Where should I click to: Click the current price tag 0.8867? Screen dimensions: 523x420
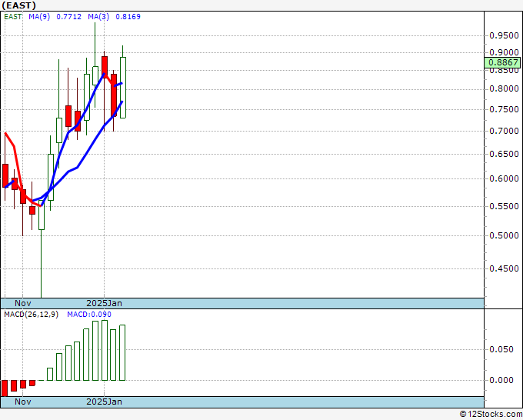coord(503,62)
